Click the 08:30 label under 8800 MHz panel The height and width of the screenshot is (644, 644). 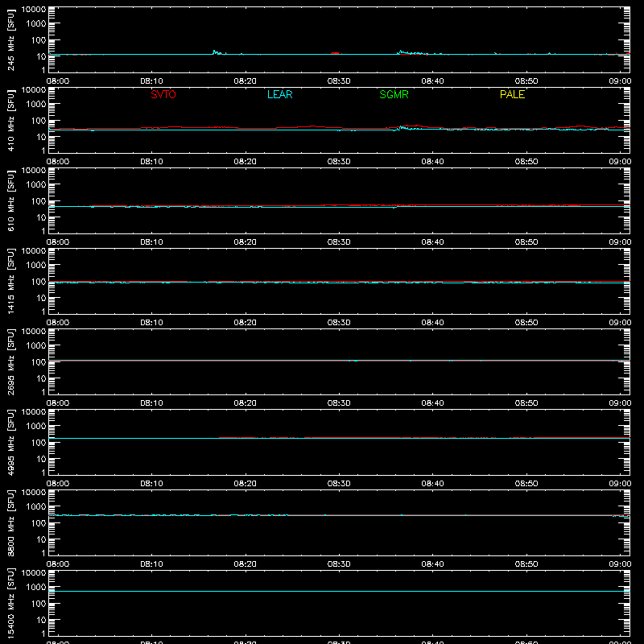(x=339, y=564)
